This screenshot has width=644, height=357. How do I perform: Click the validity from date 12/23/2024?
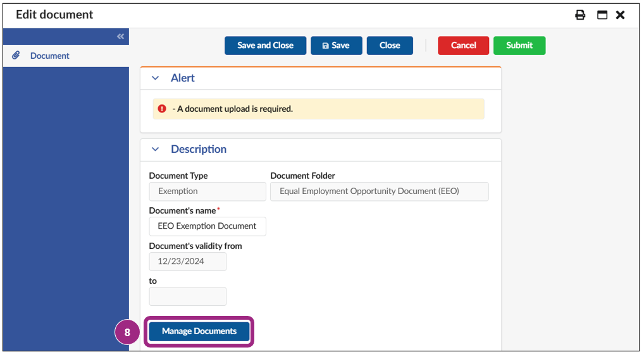[188, 262]
